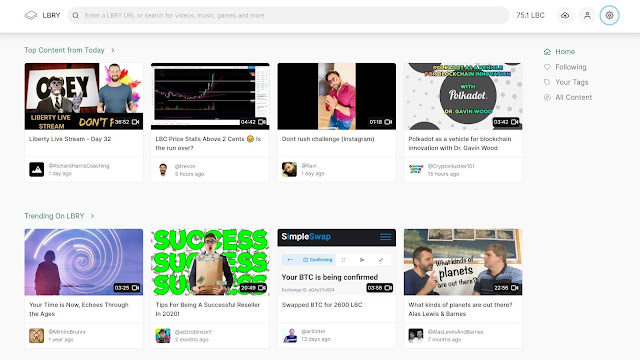
Task: Open LBC price chart video thumbnail
Action: point(210,96)
